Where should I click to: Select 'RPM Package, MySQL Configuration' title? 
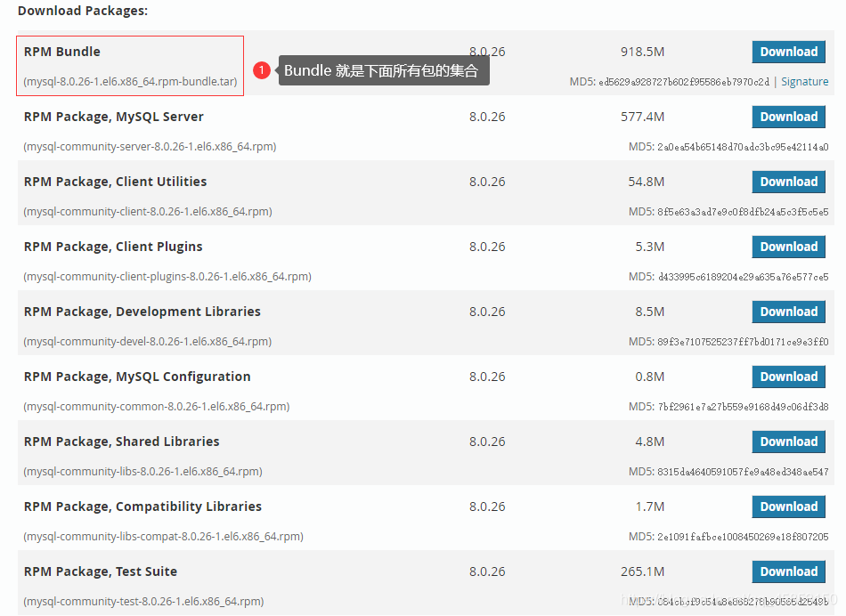[x=137, y=377]
